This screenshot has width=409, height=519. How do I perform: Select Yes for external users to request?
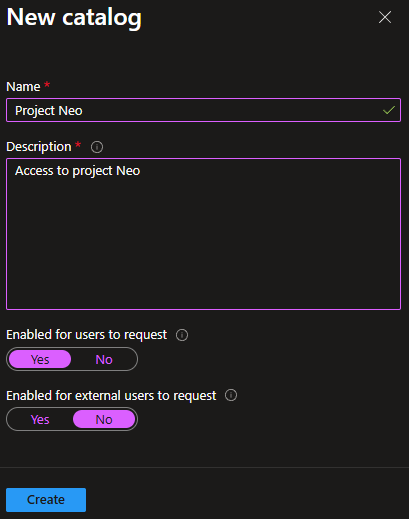(40, 419)
